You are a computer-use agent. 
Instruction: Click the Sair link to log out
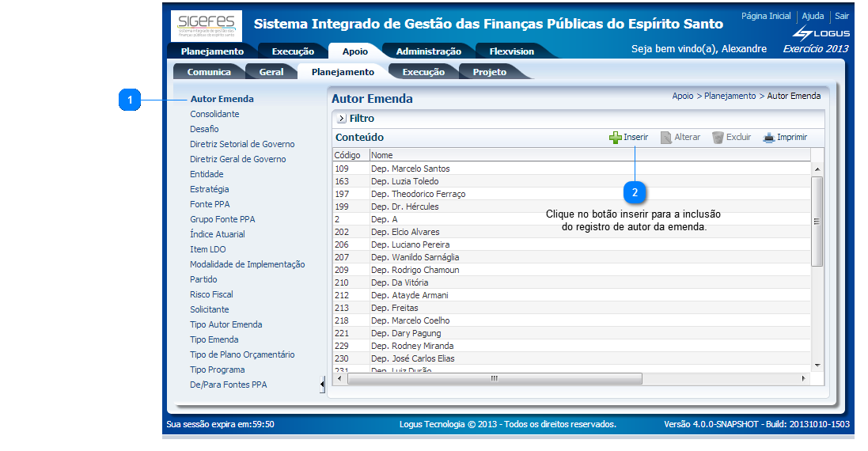click(x=842, y=16)
